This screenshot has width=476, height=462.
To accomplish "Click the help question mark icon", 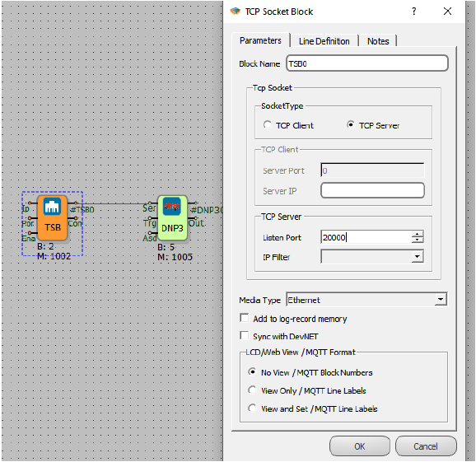I will (413, 12).
